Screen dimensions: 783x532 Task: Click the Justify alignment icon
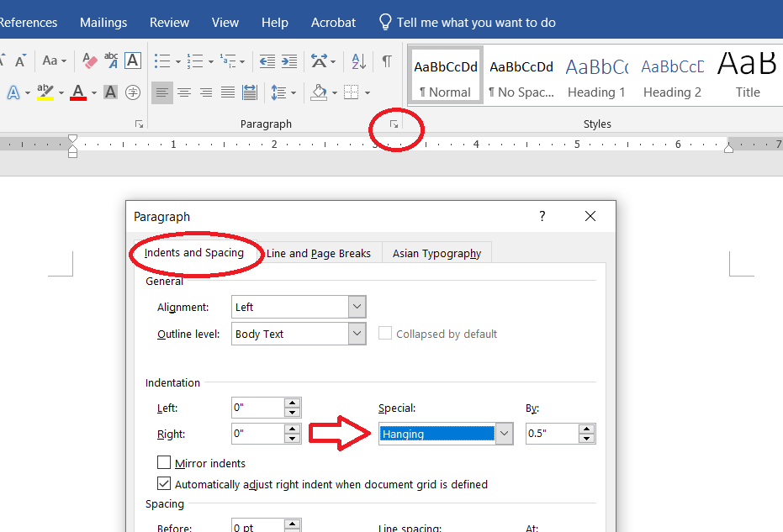227,92
